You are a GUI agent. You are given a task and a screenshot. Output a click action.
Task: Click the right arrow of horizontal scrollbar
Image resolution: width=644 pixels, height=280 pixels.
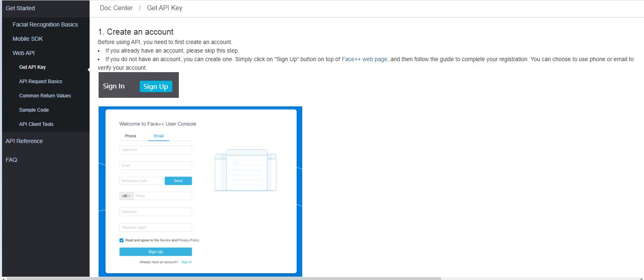tap(641, 279)
